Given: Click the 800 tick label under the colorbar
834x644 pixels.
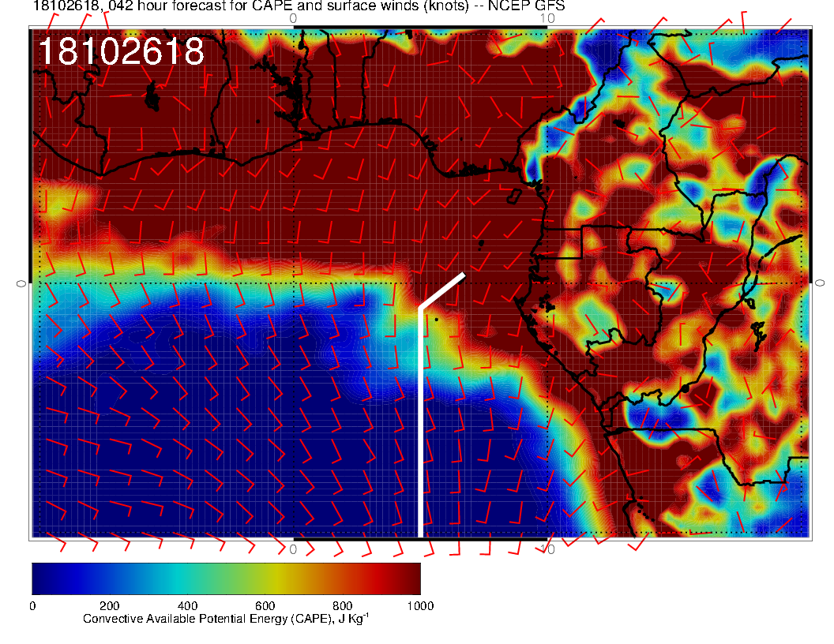Looking at the screenshot, I should coord(342,606).
